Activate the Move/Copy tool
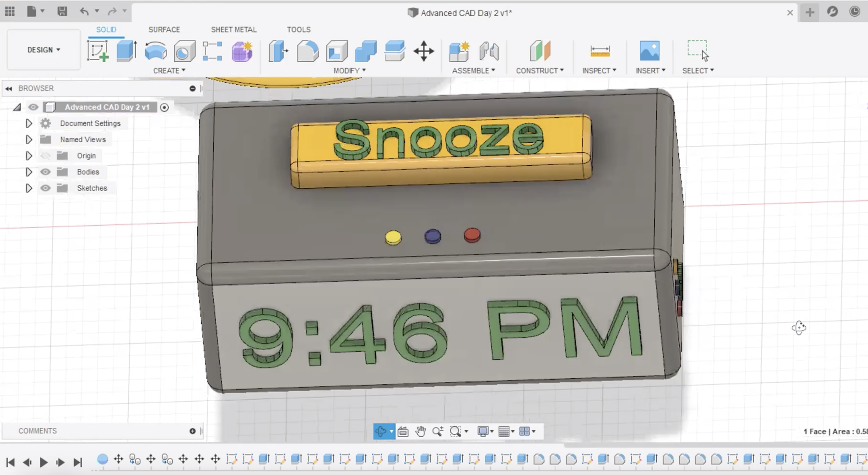This screenshot has height=475, width=868. pyautogui.click(x=423, y=51)
